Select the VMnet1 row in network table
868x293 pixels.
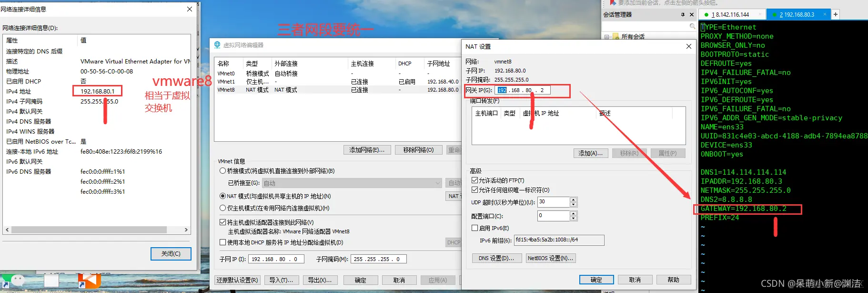(337, 82)
